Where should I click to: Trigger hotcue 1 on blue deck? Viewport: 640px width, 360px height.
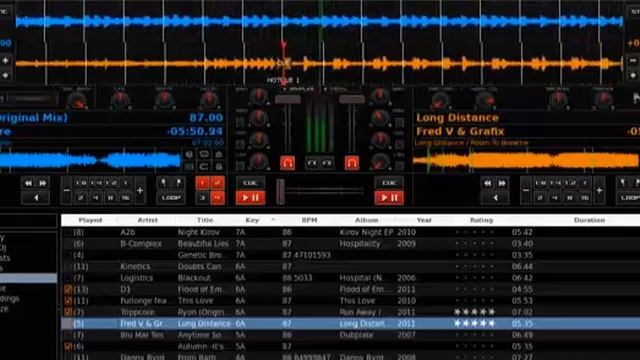point(202,183)
